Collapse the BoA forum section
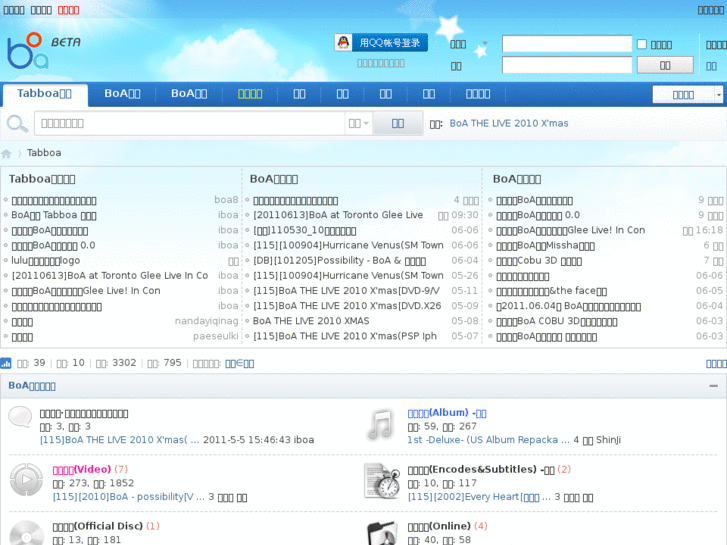Screen dimensions: 727x545 (x=713, y=385)
